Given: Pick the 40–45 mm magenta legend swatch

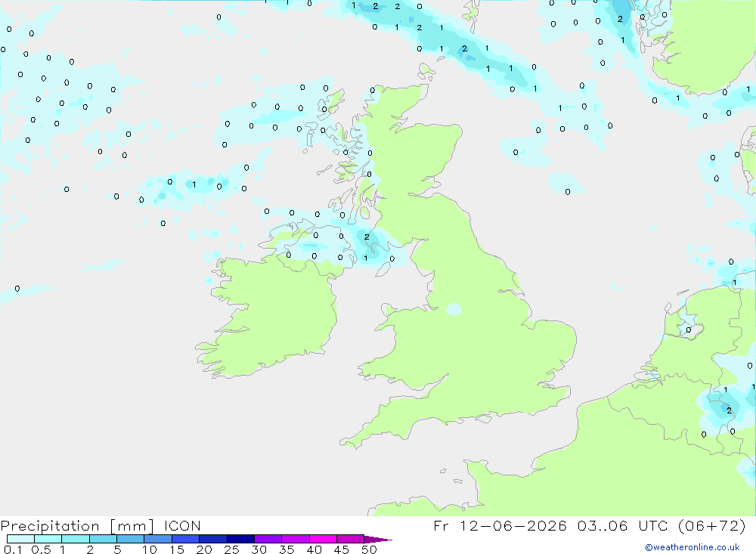Looking at the screenshot, I should (323, 539).
